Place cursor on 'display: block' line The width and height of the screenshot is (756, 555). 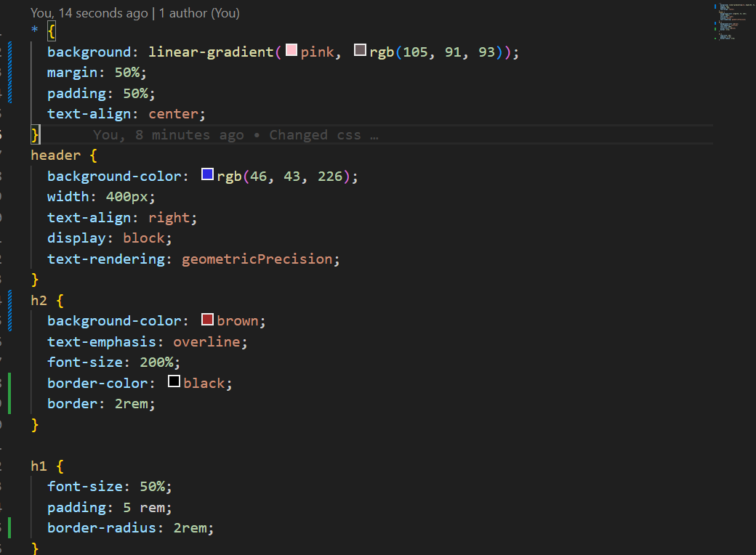coord(110,238)
